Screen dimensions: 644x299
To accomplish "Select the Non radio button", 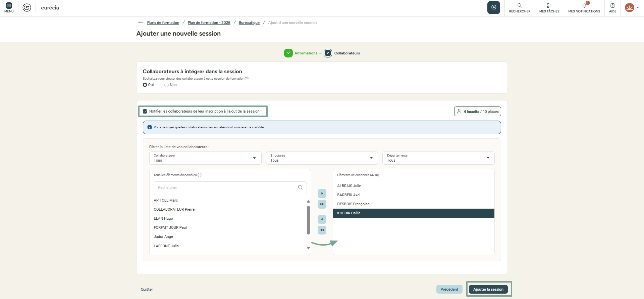I will pos(166,85).
